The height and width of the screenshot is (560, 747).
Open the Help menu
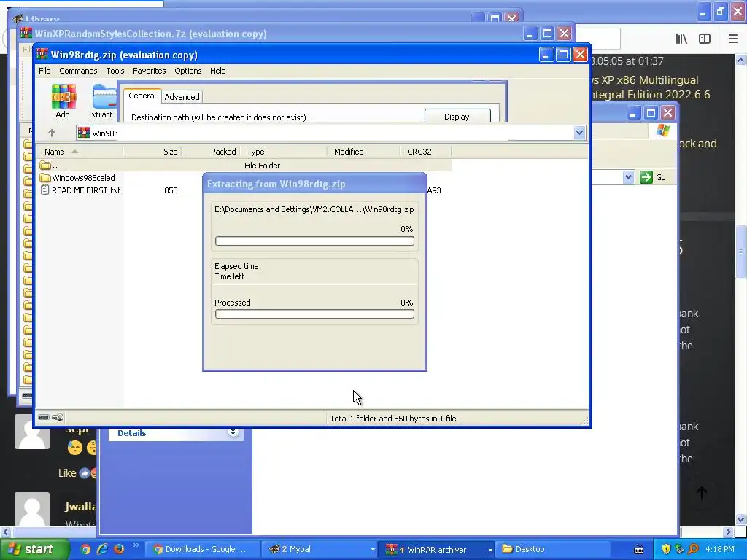click(x=217, y=71)
